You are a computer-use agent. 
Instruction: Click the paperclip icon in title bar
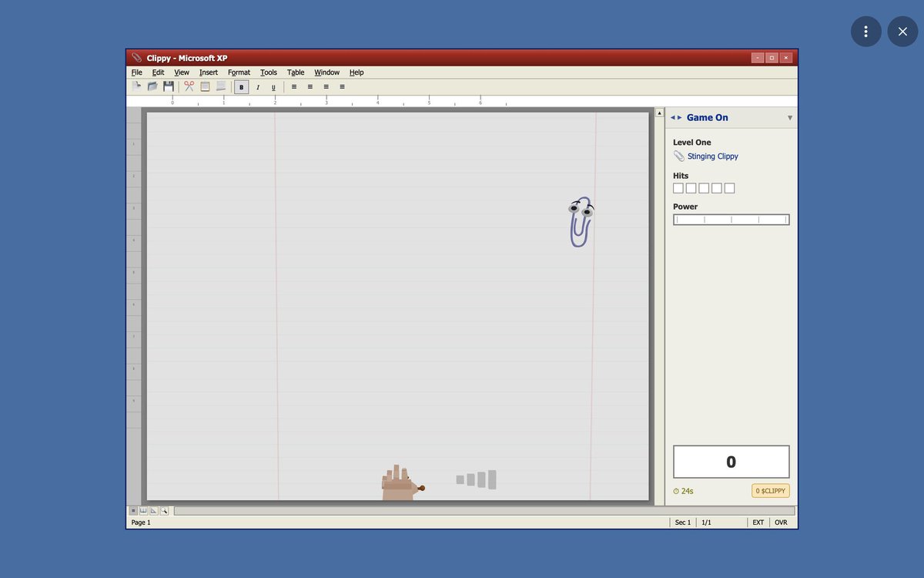(137, 58)
